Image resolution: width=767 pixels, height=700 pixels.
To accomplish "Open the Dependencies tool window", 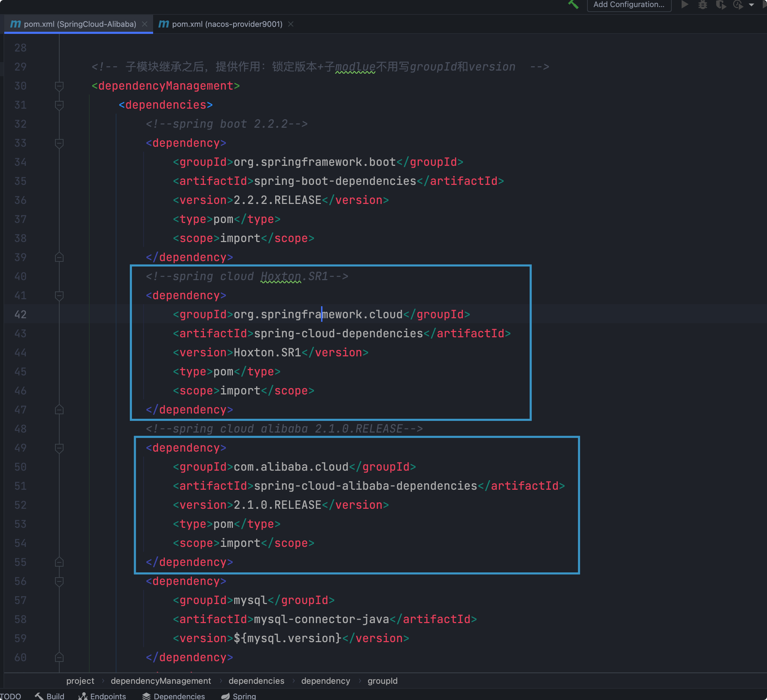I will click(174, 696).
